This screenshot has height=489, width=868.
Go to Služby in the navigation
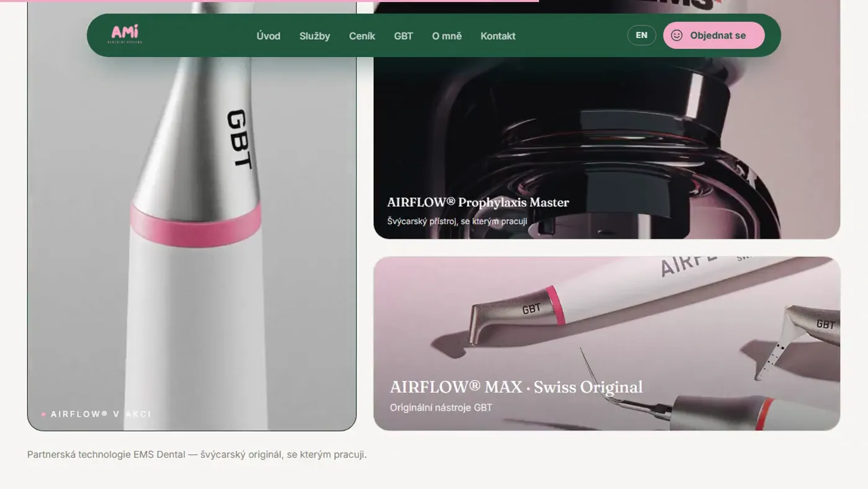(314, 36)
